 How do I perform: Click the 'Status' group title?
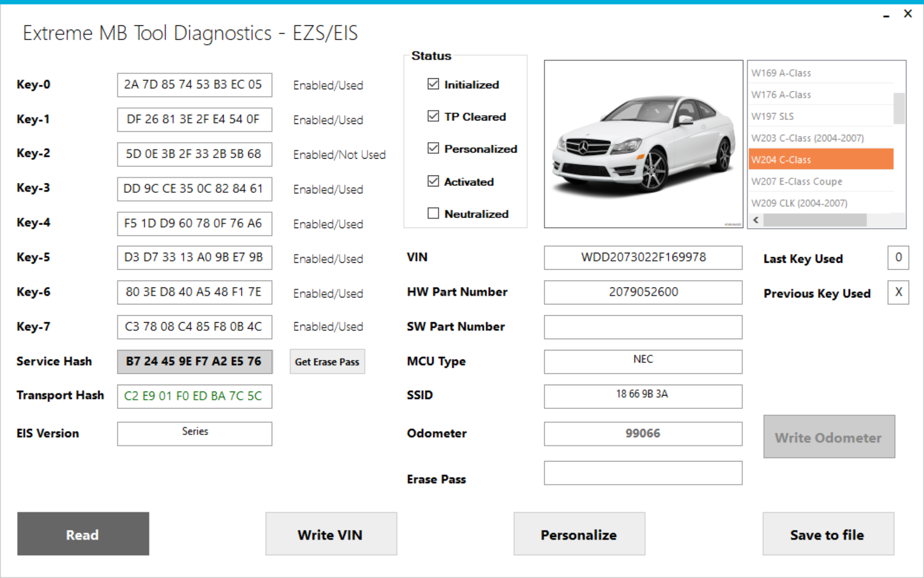point(431,56)
